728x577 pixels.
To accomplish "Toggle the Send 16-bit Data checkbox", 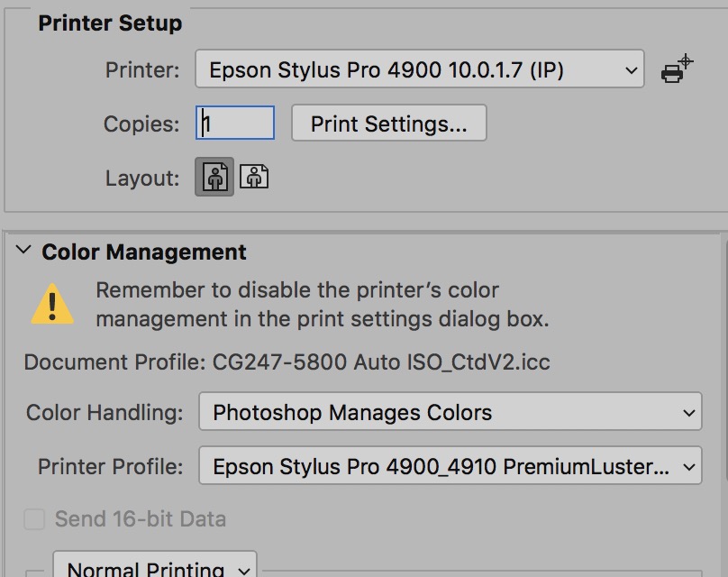I will pyautogui.click(x=34, y=519).
